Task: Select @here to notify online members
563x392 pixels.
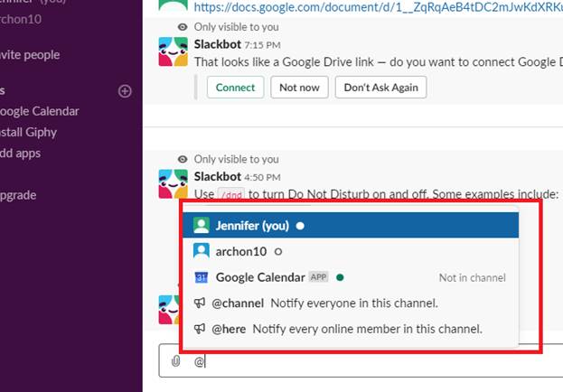Action: [351, 329]
